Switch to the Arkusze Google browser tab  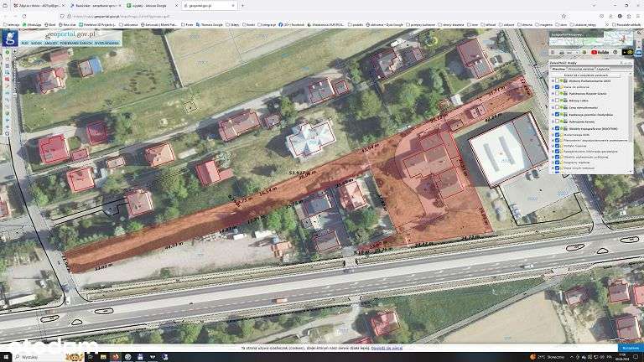(x=152, y=6)
